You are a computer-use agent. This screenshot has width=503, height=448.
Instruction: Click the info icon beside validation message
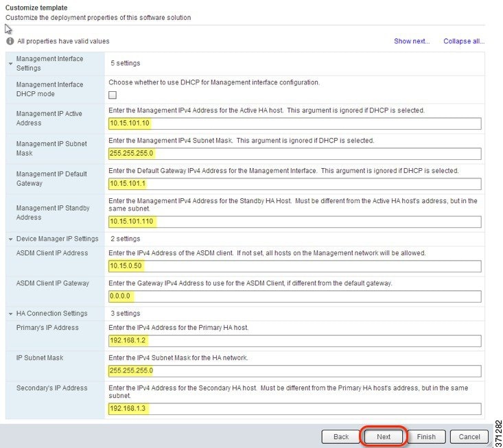tap(10, 41)
